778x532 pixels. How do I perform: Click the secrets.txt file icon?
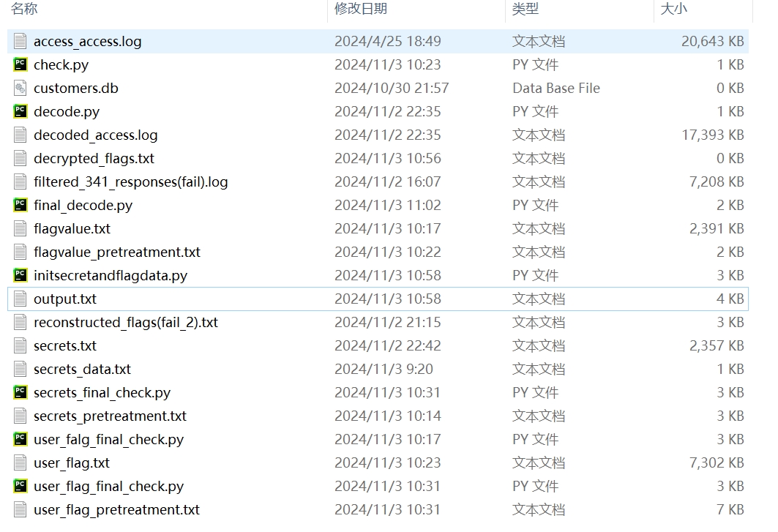point(20,345)
